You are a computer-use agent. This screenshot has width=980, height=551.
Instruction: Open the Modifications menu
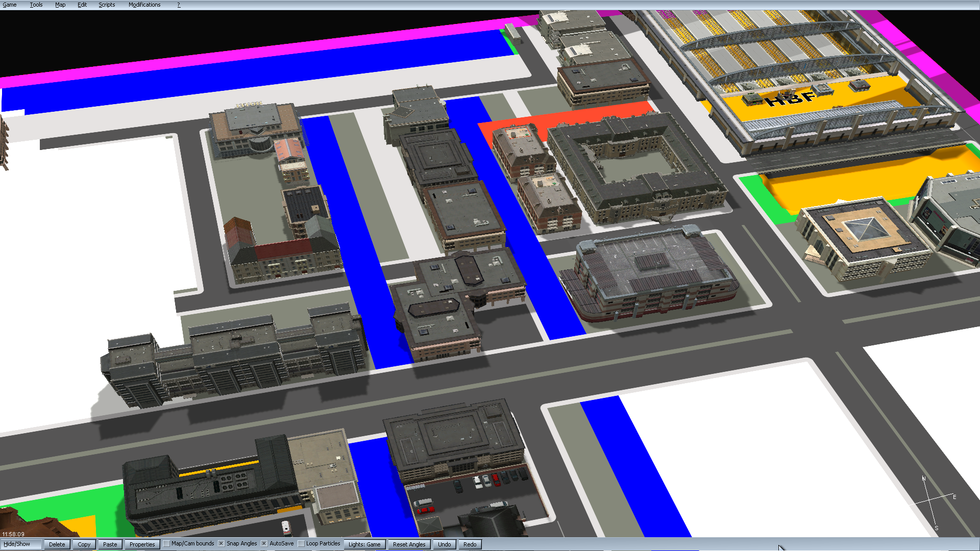pos(144,5)
